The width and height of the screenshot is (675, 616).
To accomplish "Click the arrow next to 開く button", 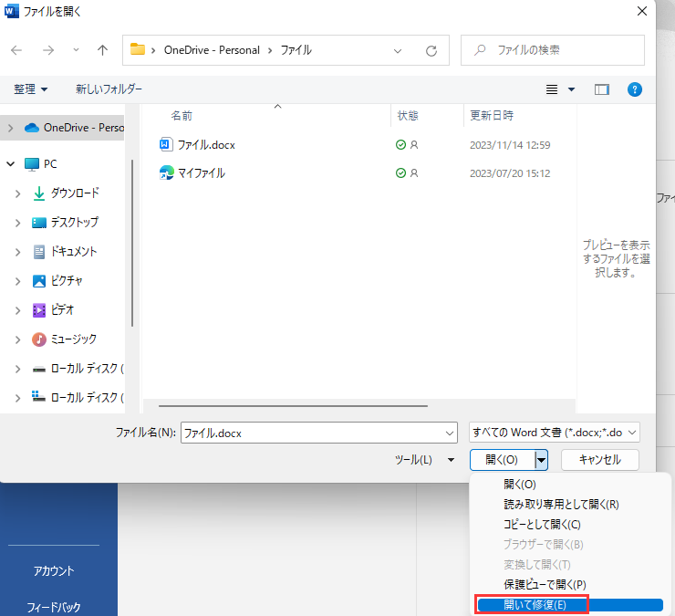I will [541, 460].
